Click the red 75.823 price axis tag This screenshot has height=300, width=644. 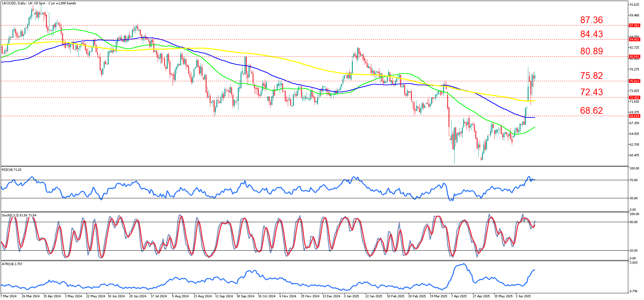634,81
